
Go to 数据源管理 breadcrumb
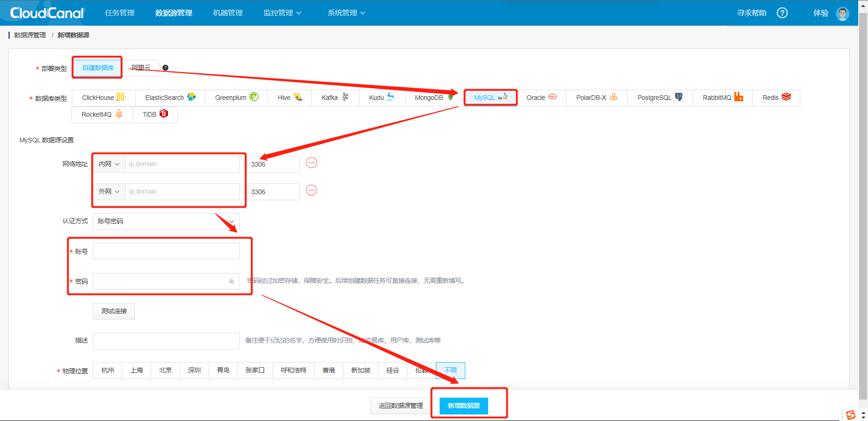(x=30, y=35)
